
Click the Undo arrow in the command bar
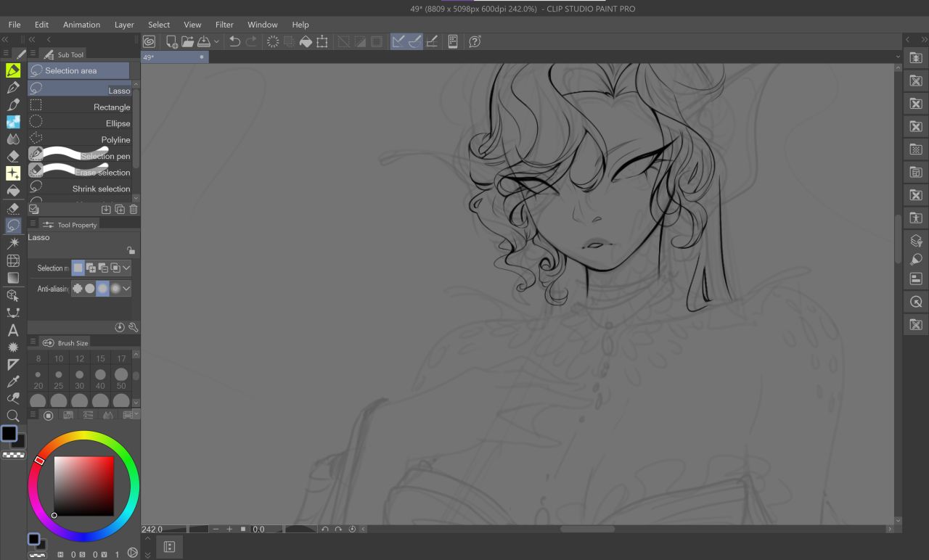click(x=234, y=42)
